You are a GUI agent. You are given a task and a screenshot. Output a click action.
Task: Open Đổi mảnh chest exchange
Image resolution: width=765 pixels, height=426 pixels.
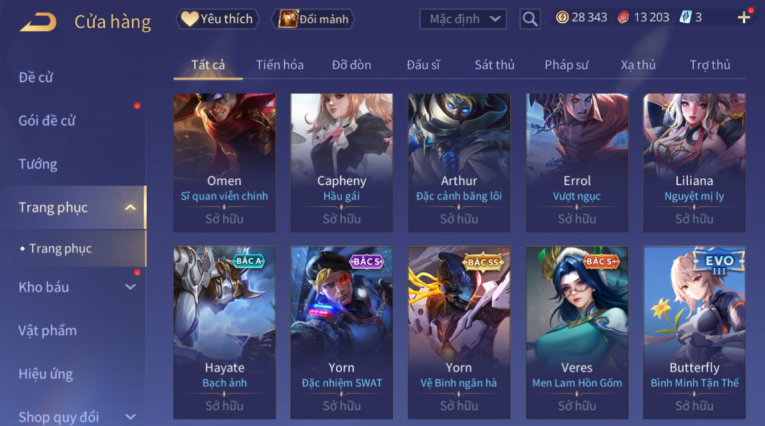coord(314,19)
